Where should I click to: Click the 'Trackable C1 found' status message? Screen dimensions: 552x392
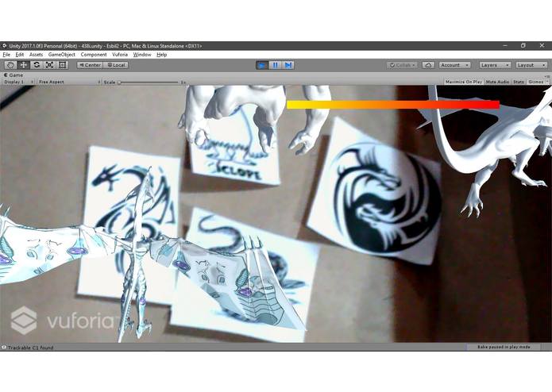pyautogui.click(x=31, y=348)
